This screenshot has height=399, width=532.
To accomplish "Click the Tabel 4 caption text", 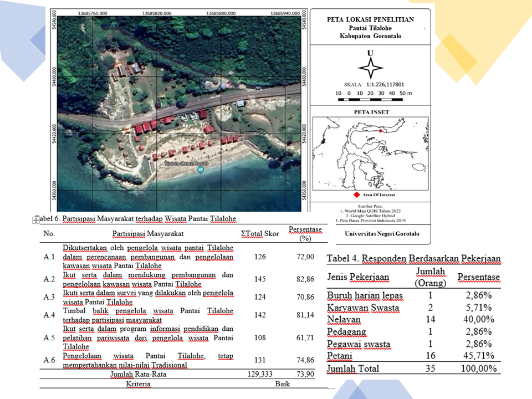I will coord(413,259).
